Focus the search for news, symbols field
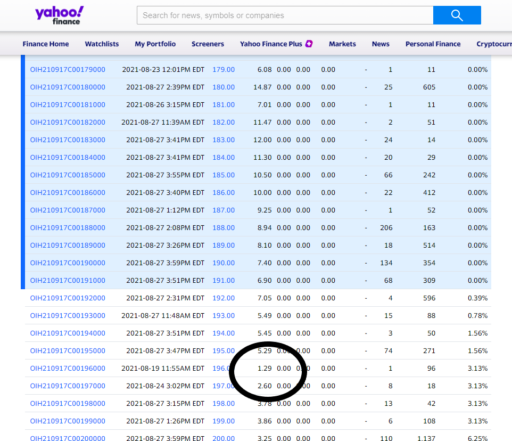The width and height of the screenshot is (512, 441). pyautogui.click(x=285, y=15)
